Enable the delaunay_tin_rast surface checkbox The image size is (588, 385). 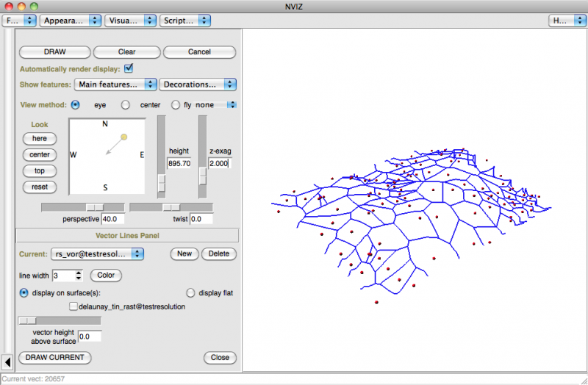(73, 306)
